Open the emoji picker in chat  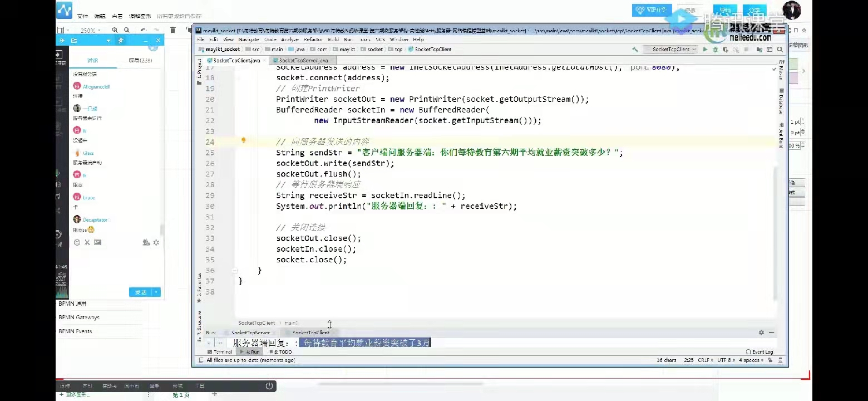pos(77,242)
